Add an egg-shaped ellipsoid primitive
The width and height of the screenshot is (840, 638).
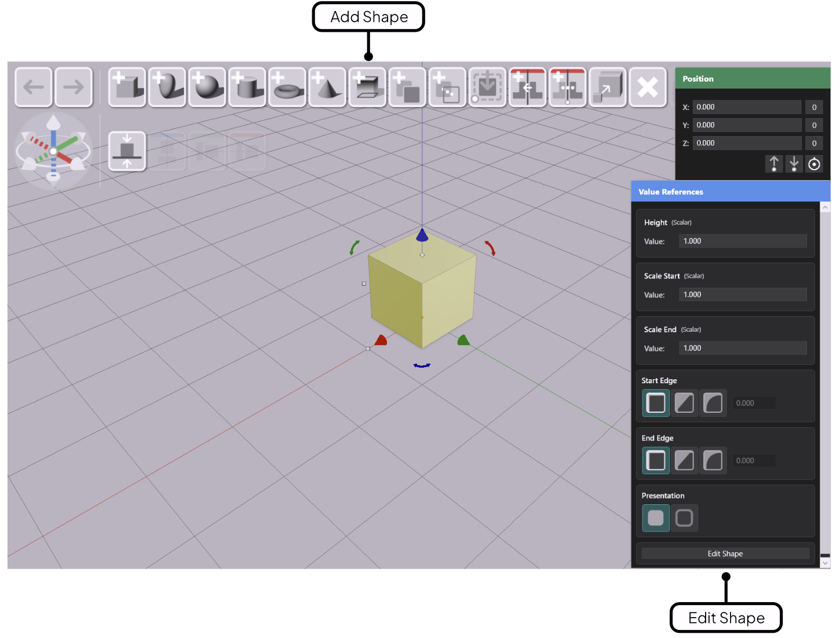(x=167, y=87)
